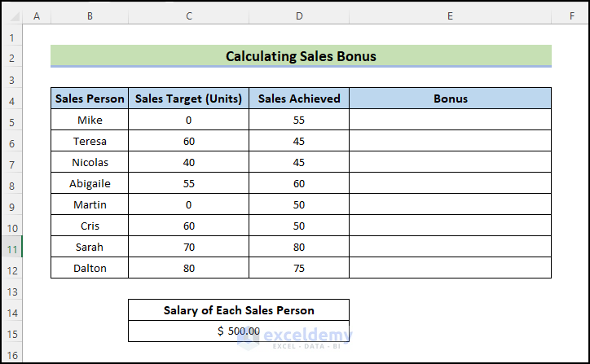
Task: Select the column E header
Action: click(x=450, y=15)
